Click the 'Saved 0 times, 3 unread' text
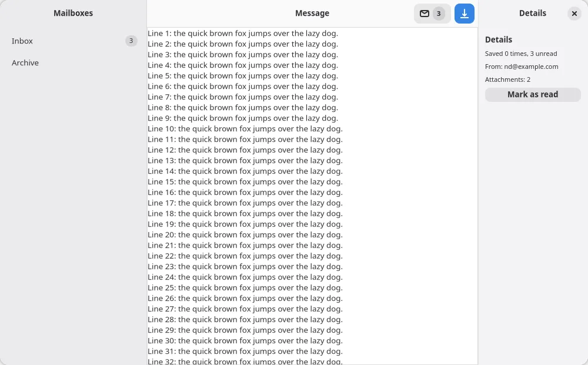588x365 pixels. [521, 54]
